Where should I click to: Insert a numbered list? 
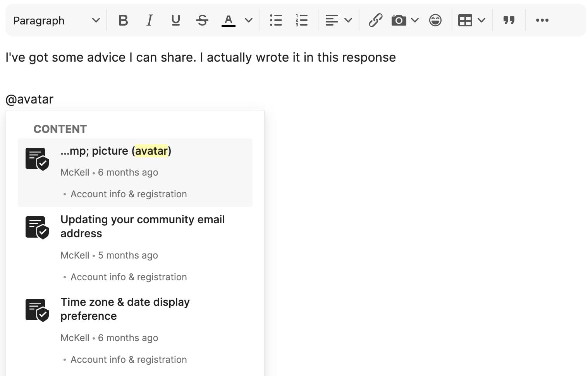(x=301, y=20)
